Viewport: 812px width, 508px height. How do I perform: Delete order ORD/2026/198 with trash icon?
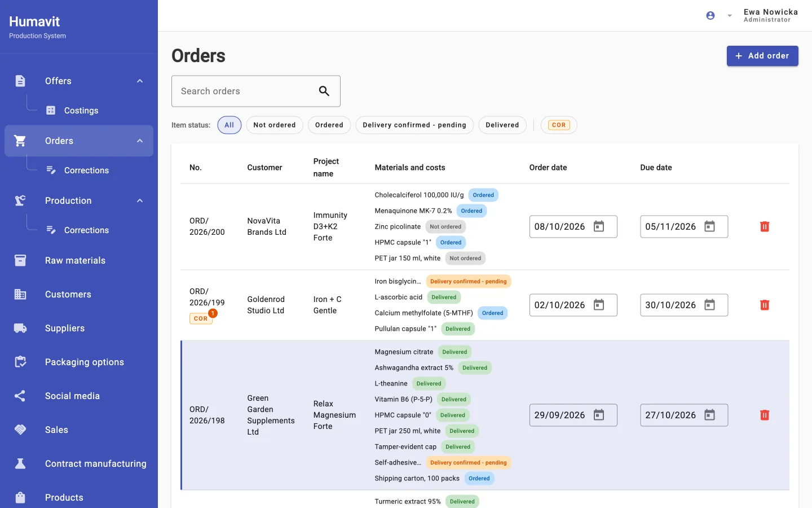(765, 415)
